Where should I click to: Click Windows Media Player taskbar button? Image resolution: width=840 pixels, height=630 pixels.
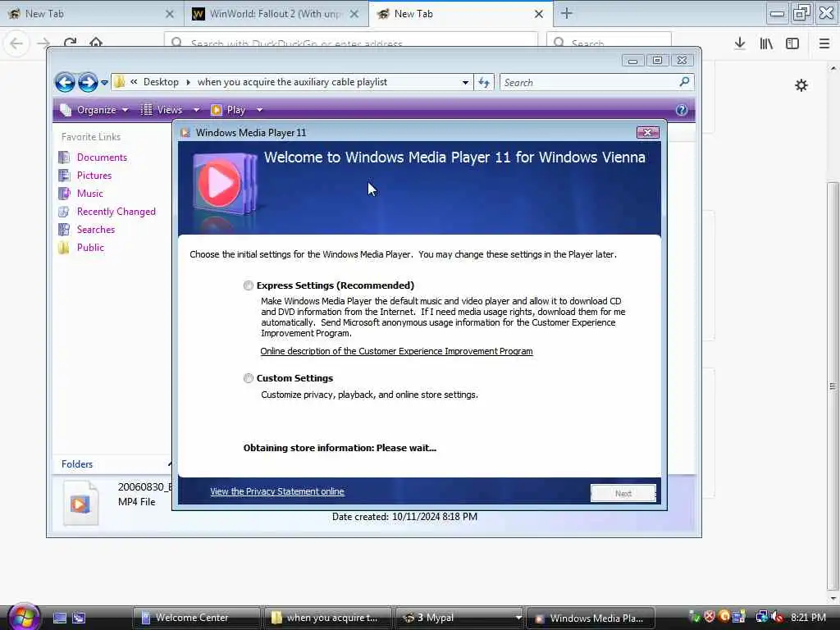(x=591, y=618)
